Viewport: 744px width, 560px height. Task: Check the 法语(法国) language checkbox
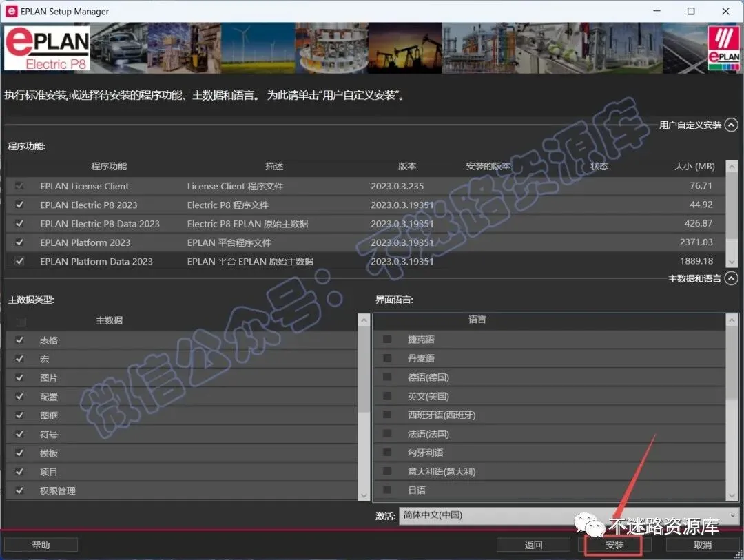coord(387,433)
